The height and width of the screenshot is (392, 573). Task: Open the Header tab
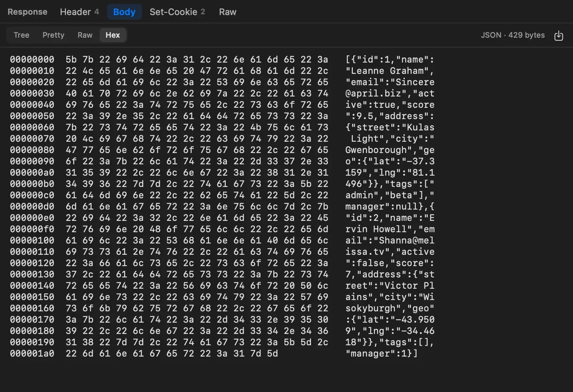[x=80, y=12]
